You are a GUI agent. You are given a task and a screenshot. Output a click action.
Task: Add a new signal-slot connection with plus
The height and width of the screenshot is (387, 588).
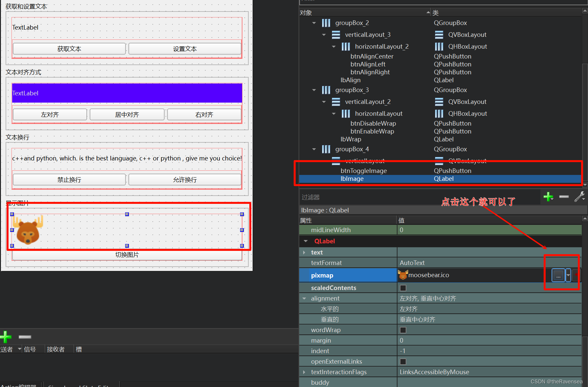(6, 337)
